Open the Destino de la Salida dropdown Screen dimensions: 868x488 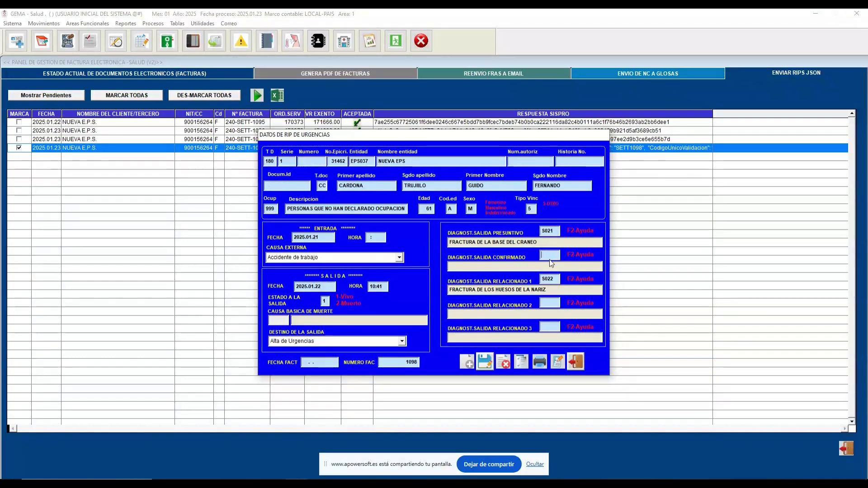click(x=402, y=341)
